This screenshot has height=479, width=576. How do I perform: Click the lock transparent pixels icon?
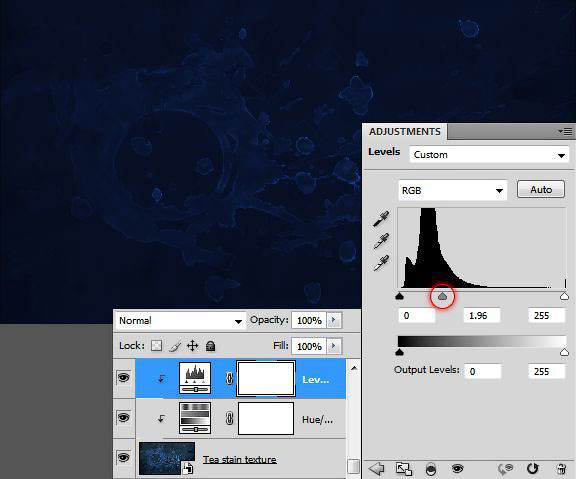tap(157, 346)
